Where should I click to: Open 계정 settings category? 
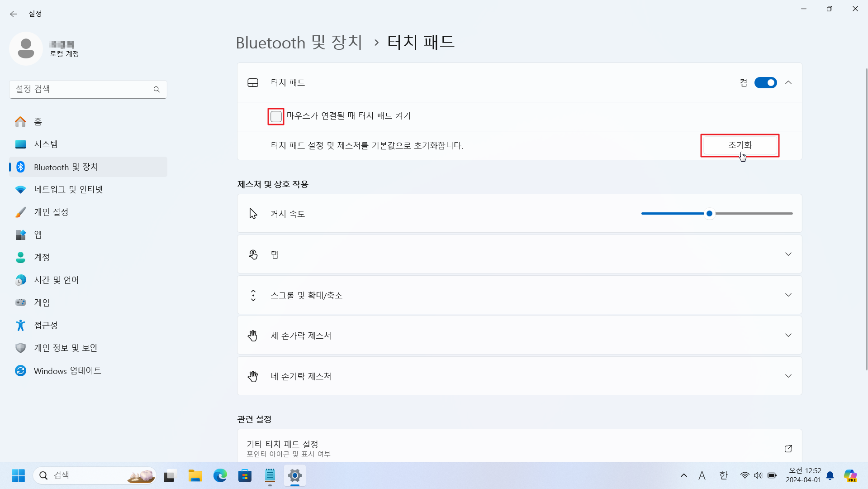[x=88, y=258]
